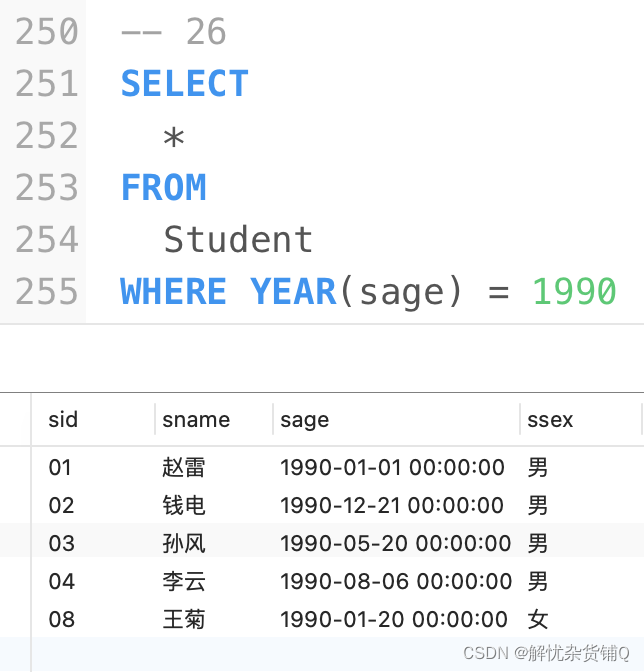Image resolution: width=644 pixels, height=672 pixels.
Task: Select the ssex cell 女 in row 08
Action: (538, 620)
